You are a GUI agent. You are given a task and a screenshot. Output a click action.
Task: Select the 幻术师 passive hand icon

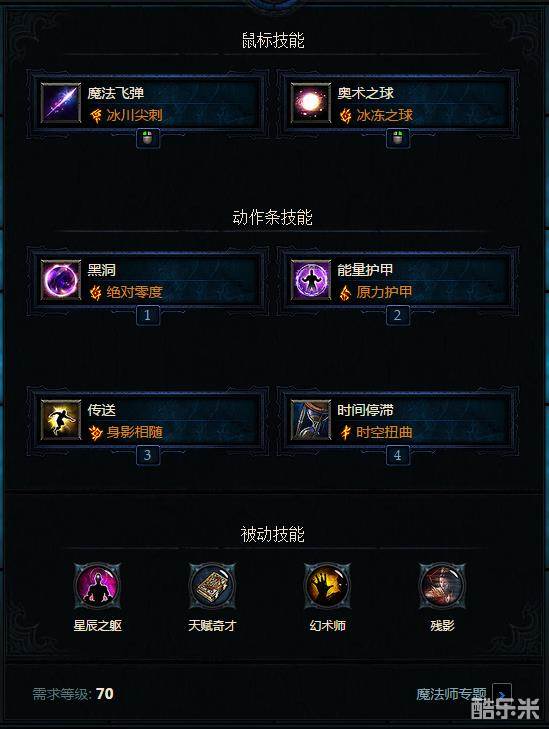click(327, 586)
